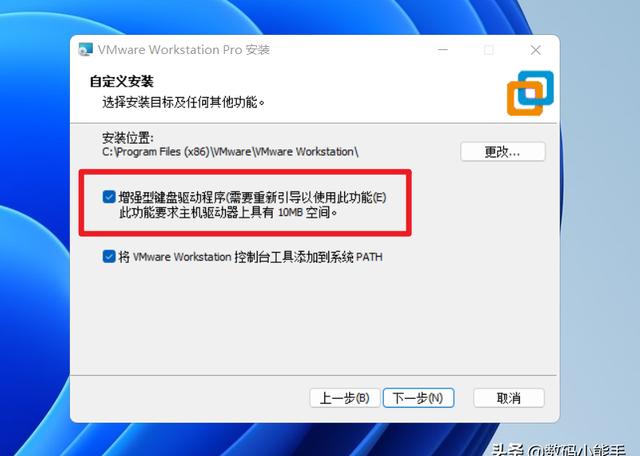The image size is (640, 456).
Task: Cancel setup using the 取消 button
Action: point(509,398)
